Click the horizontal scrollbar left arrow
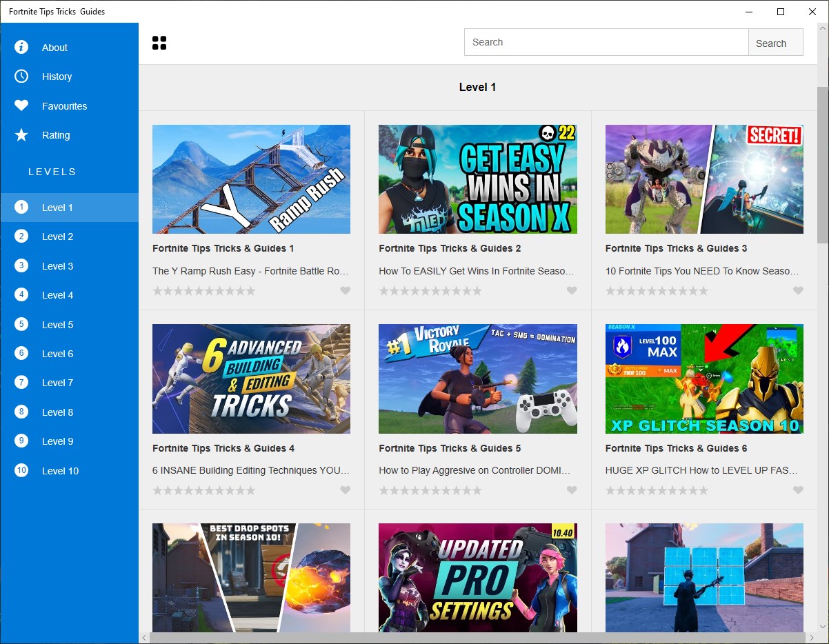 coord(144,638)
